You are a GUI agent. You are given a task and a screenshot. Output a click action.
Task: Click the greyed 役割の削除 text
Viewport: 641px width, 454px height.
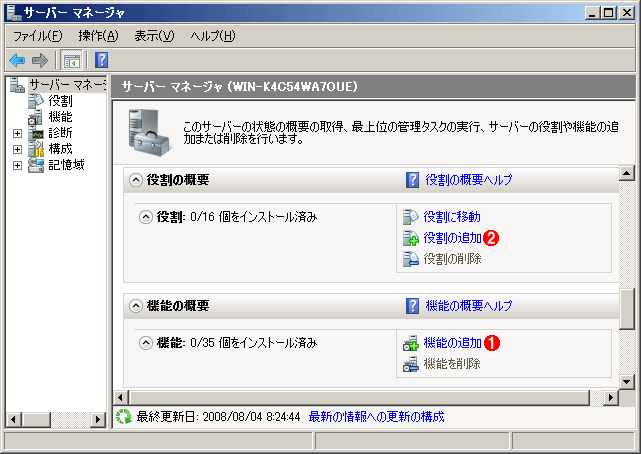[x=452, y=259]
